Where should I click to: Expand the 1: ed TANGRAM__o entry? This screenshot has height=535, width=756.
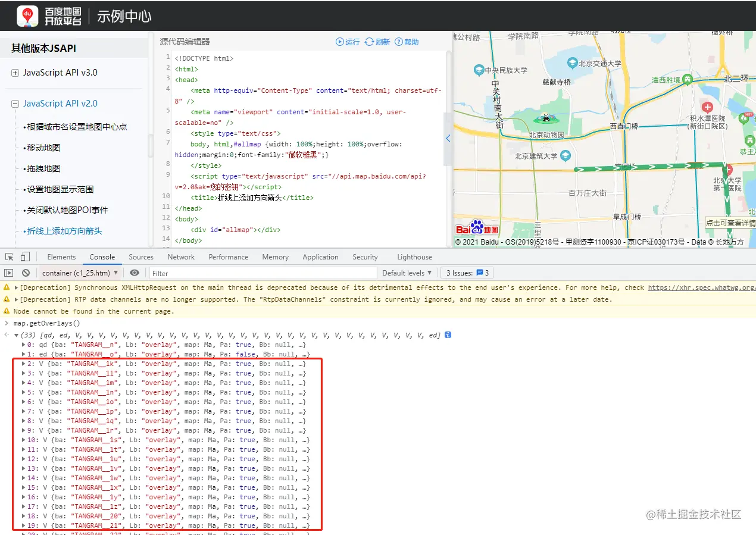point(24,355)
